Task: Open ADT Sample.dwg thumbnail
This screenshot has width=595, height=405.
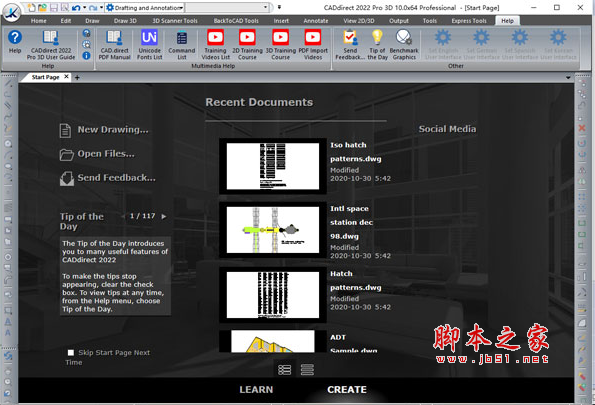Action: (x=273, y=341)
